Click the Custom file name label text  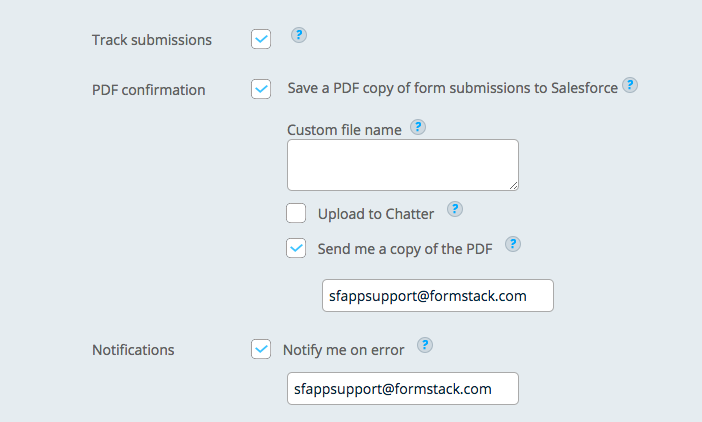pyautogui.click(x=344, y=130)
